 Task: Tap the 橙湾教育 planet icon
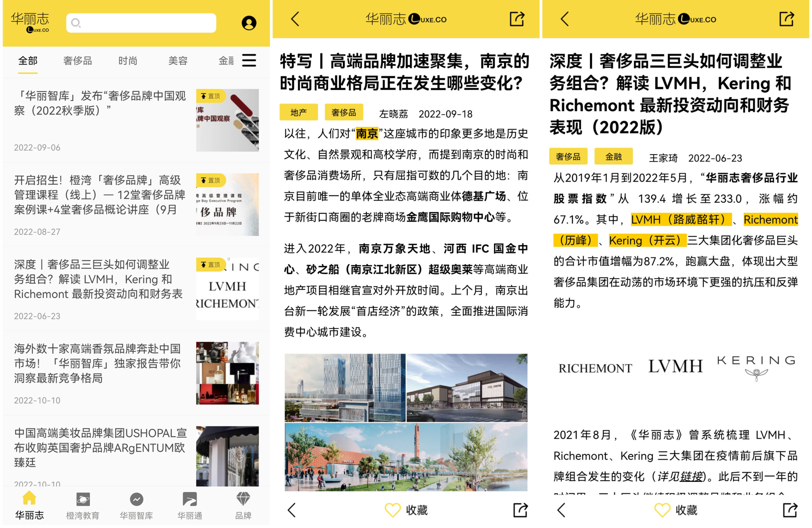[82, 500]
